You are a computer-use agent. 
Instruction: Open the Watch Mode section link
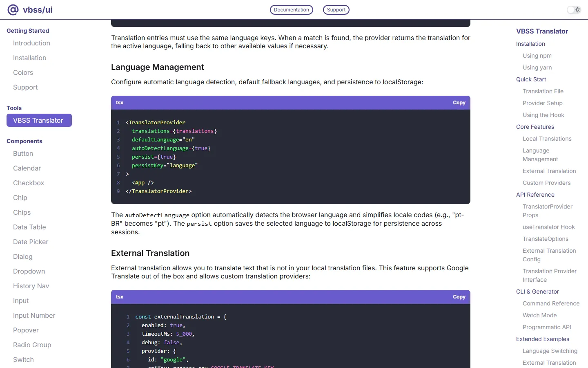pyautogui.click(x=539, y=315)
